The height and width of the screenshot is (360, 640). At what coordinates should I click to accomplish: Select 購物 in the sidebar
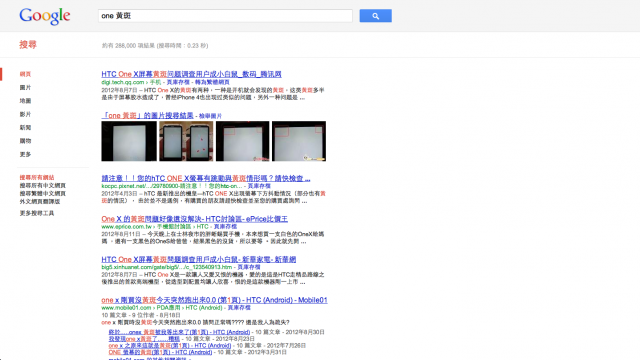[x=25, y=141]
